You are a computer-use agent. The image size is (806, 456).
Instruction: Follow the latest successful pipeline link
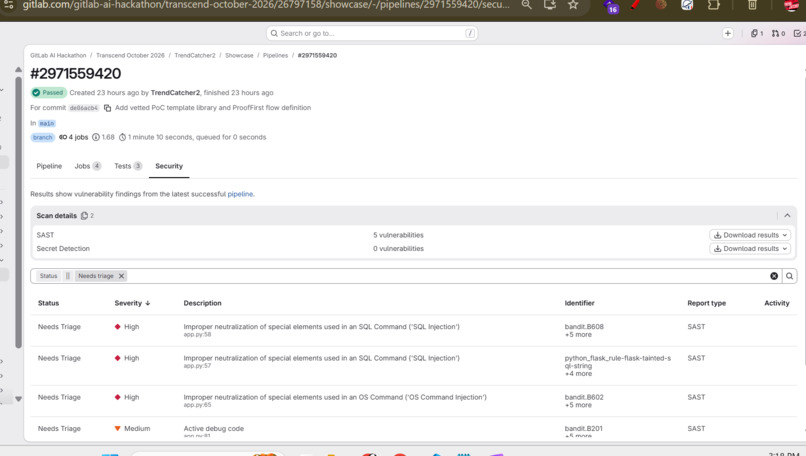[240, 194]
